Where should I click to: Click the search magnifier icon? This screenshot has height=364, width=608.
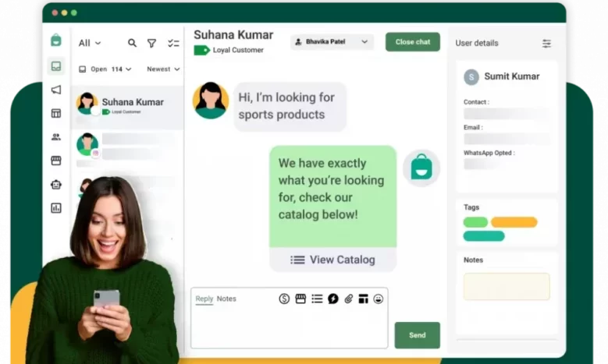coord(132,43)
